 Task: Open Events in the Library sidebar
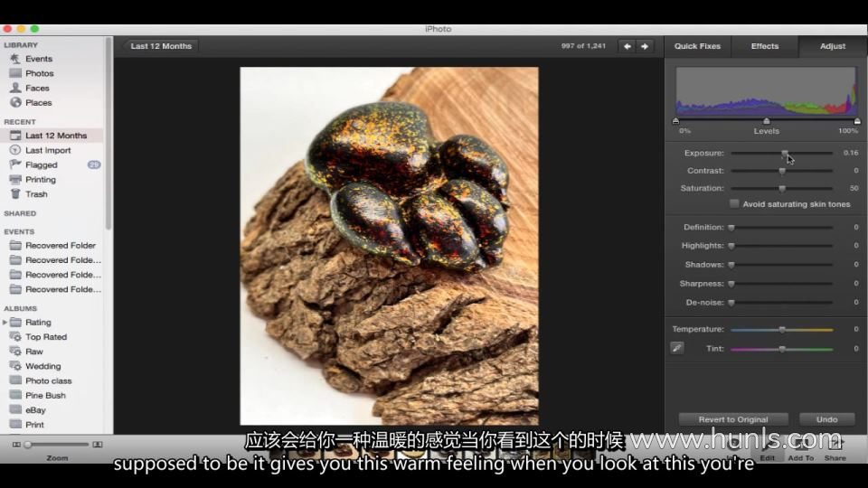tap(39, 59)
